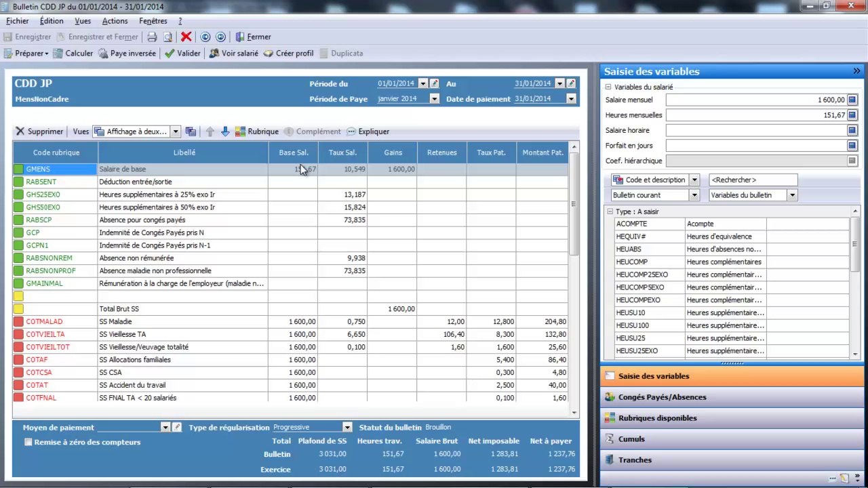Toggle Remise à zéro des compteurs checkbox

tap(28, 443)
